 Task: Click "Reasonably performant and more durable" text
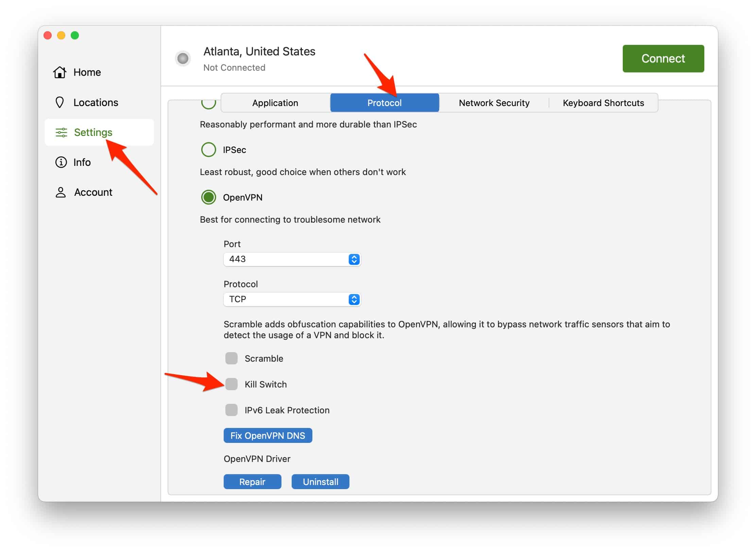(308, 124)
